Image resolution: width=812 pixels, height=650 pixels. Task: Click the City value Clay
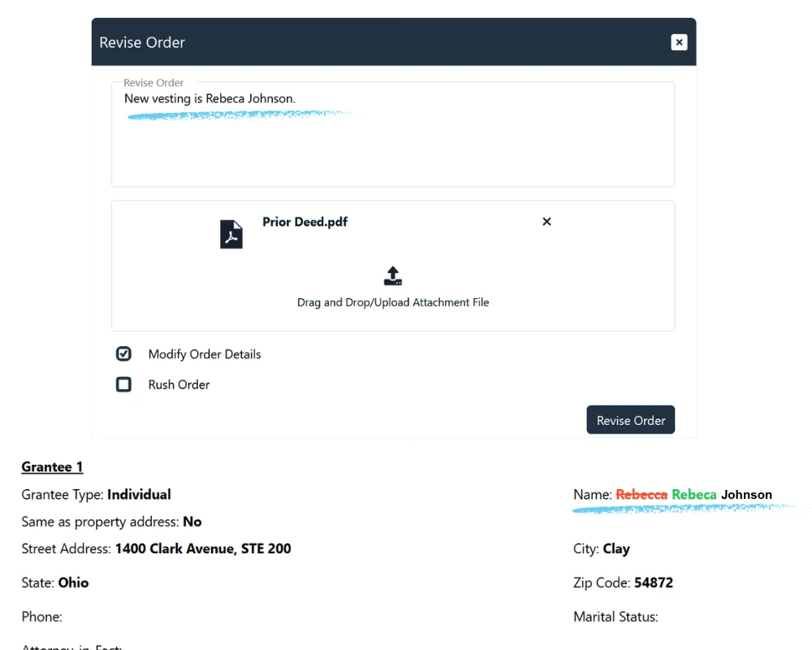pyautogui.click(x=616, y=549)
